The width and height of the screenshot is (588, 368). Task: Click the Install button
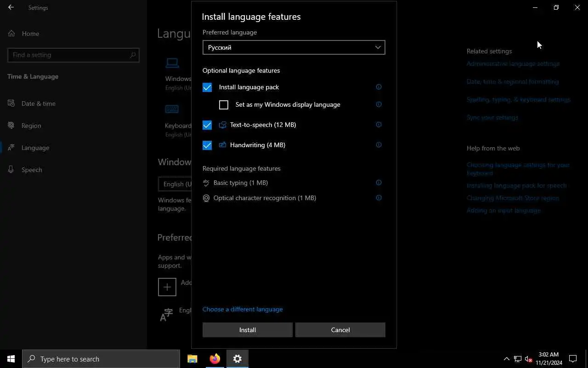247,330
